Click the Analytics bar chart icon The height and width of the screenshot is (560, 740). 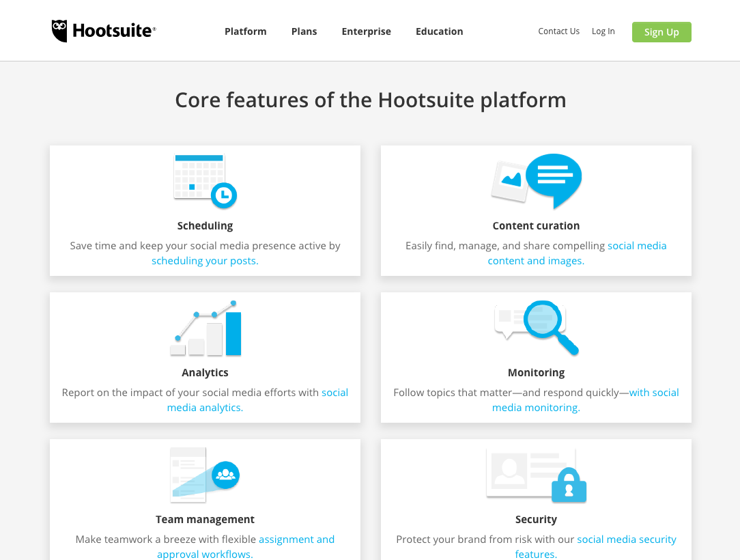pyautogui.click(x=205, y=328)
